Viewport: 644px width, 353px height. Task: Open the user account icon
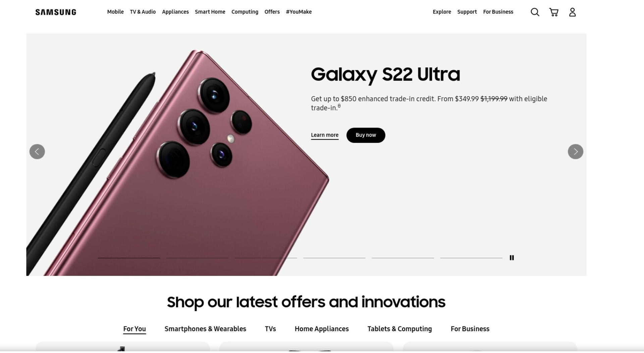coord(573,12)
